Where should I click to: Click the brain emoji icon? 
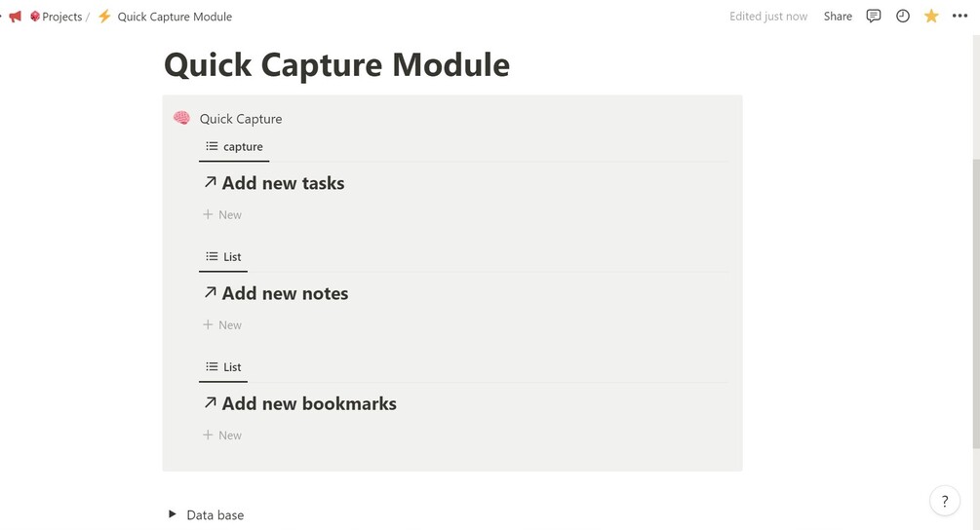(x=181, y=118)
